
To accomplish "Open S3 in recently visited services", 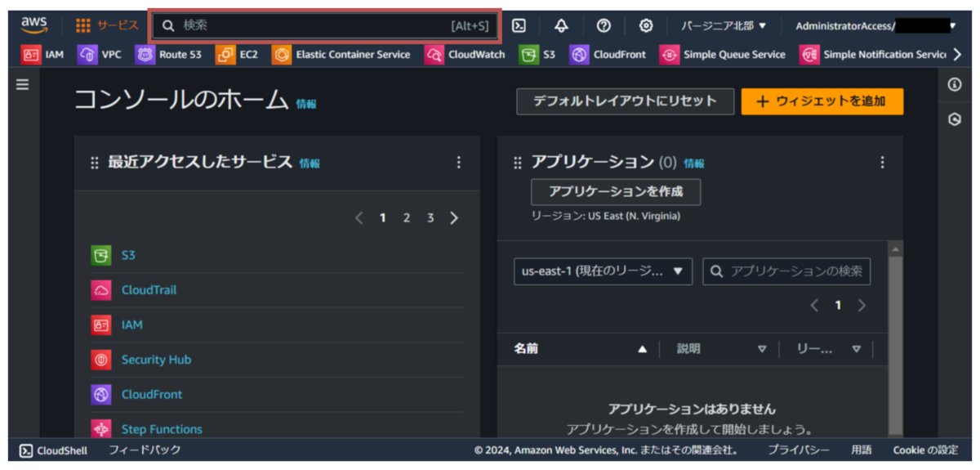I will click(128, 255).
